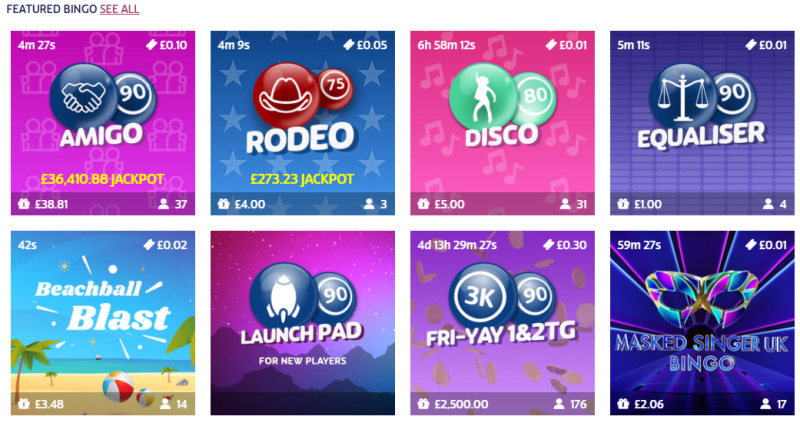Click the prize gift icon on Rodeo tile
The width and height of the screenshot is (800, 423).
(223, 204)
